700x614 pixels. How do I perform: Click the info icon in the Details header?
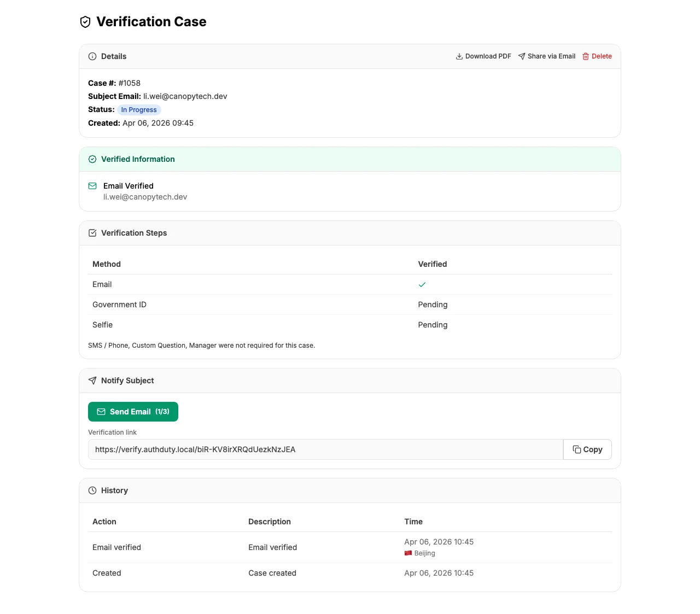click(x=92, y=56)
